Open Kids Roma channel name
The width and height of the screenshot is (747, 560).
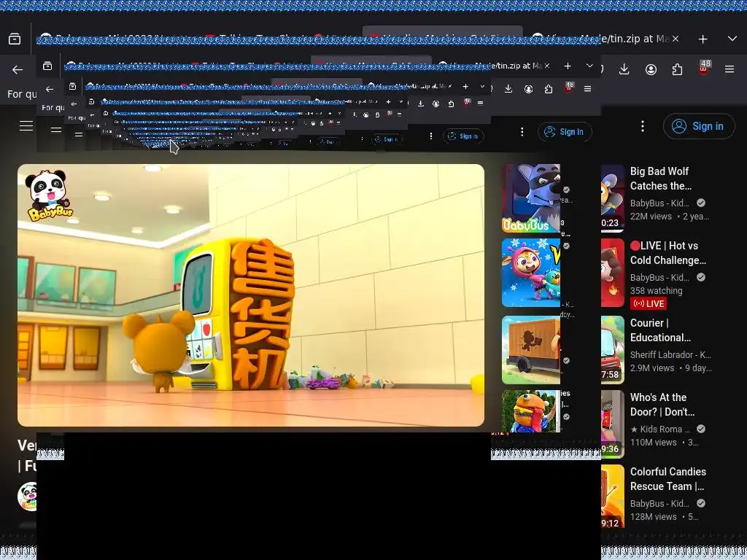(x=659, y=429)
